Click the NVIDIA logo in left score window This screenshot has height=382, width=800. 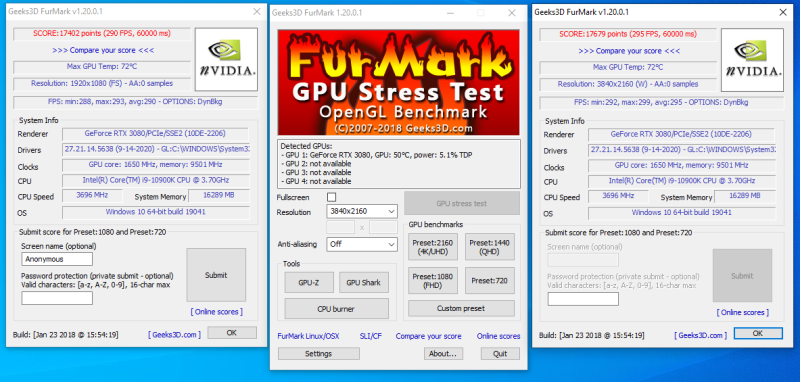[227, 59]
